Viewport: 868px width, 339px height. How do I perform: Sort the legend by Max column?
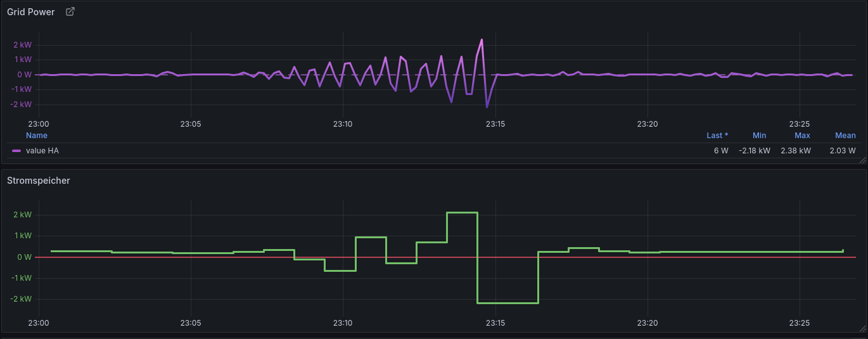pos(802,135)
